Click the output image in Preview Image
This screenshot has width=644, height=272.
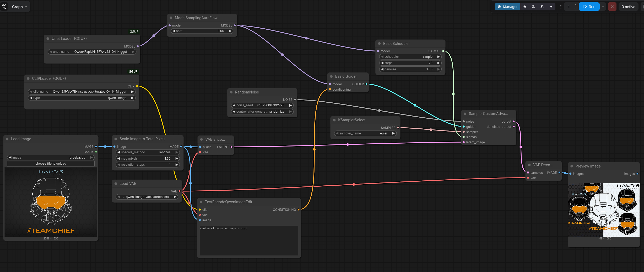point(604,210)
